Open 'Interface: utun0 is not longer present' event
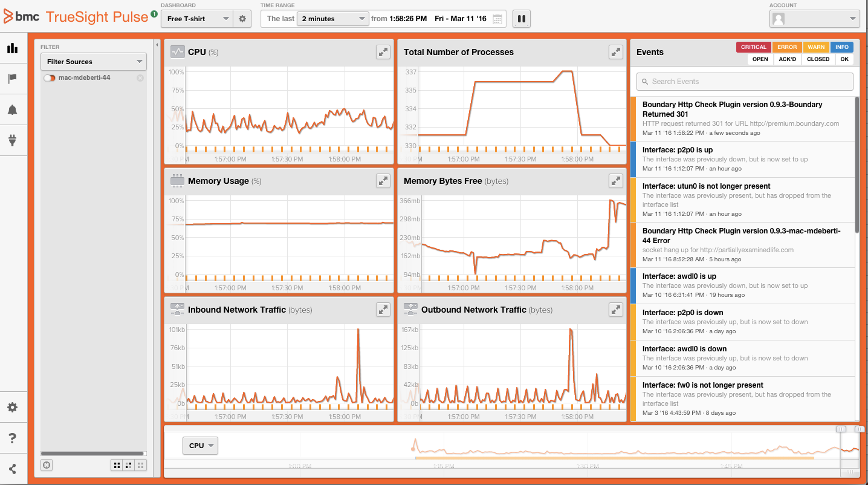 click(743, 200)
